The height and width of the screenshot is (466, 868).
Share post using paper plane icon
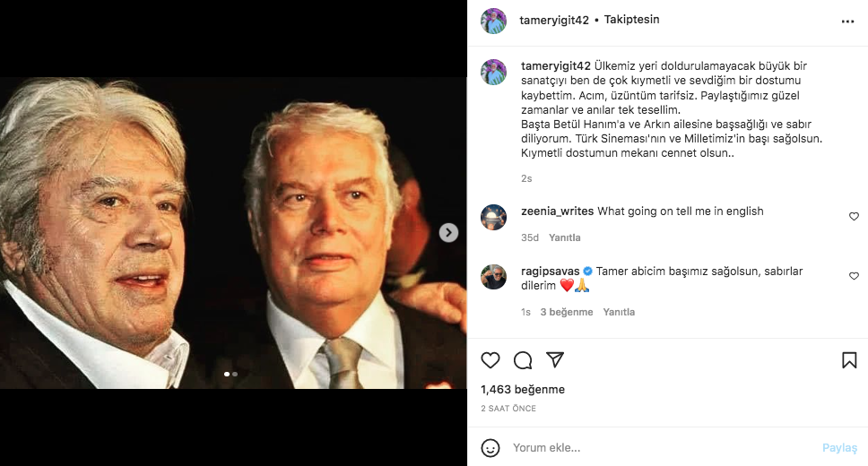click(x=555, y=360)
